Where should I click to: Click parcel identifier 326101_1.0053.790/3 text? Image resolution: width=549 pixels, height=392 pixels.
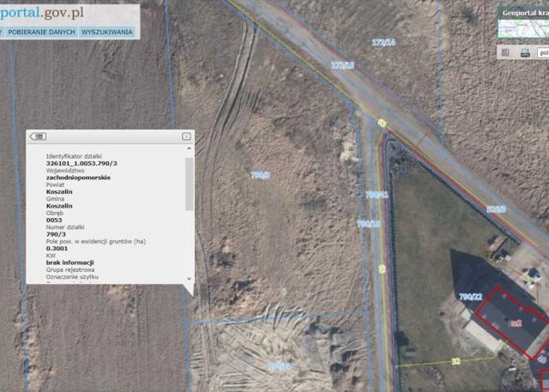click(81, 164)
